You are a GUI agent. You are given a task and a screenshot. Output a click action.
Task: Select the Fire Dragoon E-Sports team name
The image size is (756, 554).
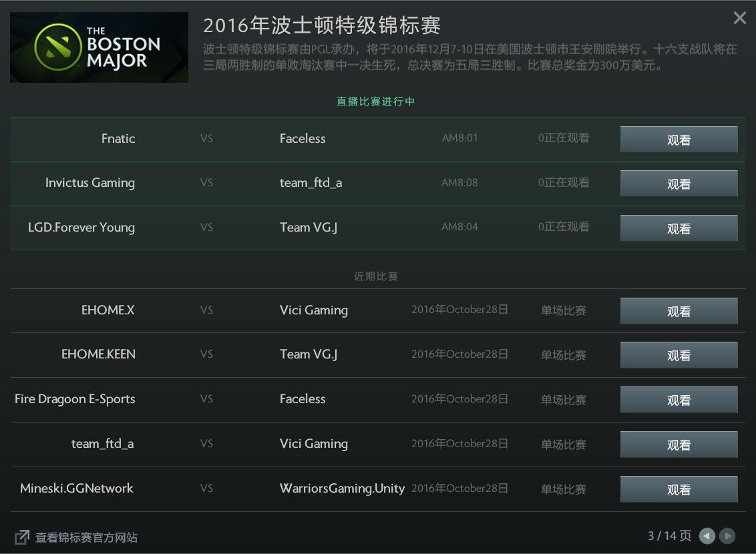pos(75,399)
